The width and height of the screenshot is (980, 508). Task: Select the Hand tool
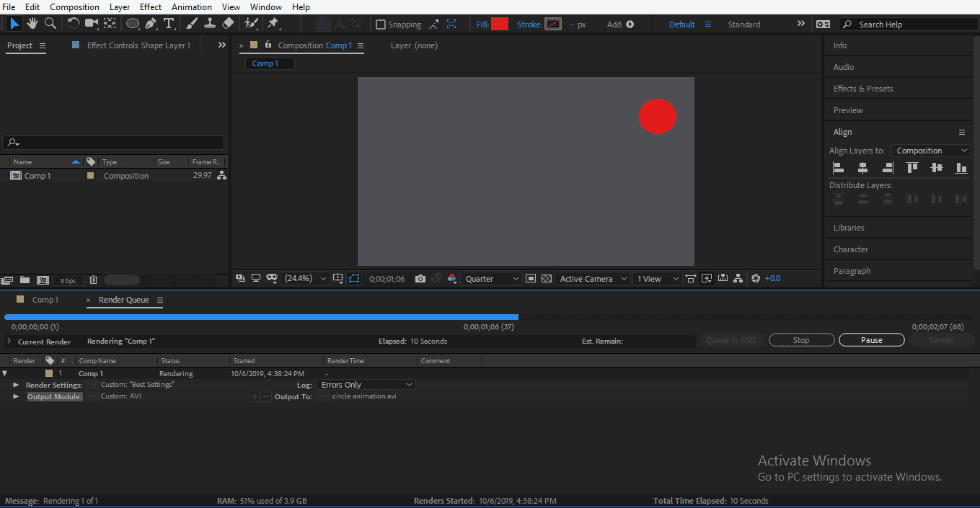tap(32, 24)
